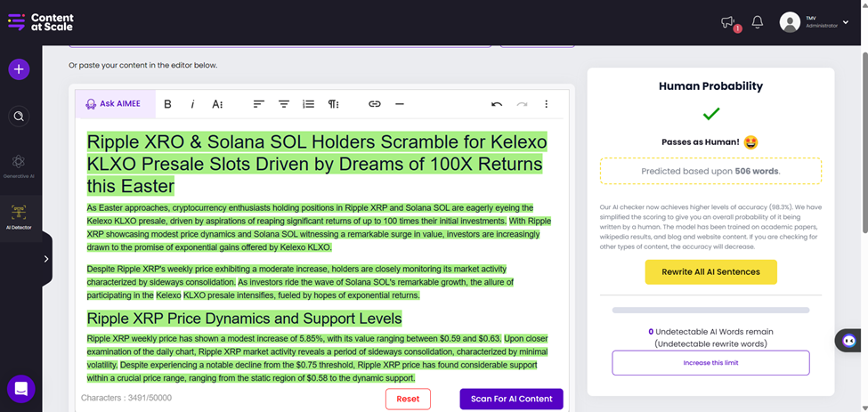
Task: Click the Reset button
Action: pos(408,399)
